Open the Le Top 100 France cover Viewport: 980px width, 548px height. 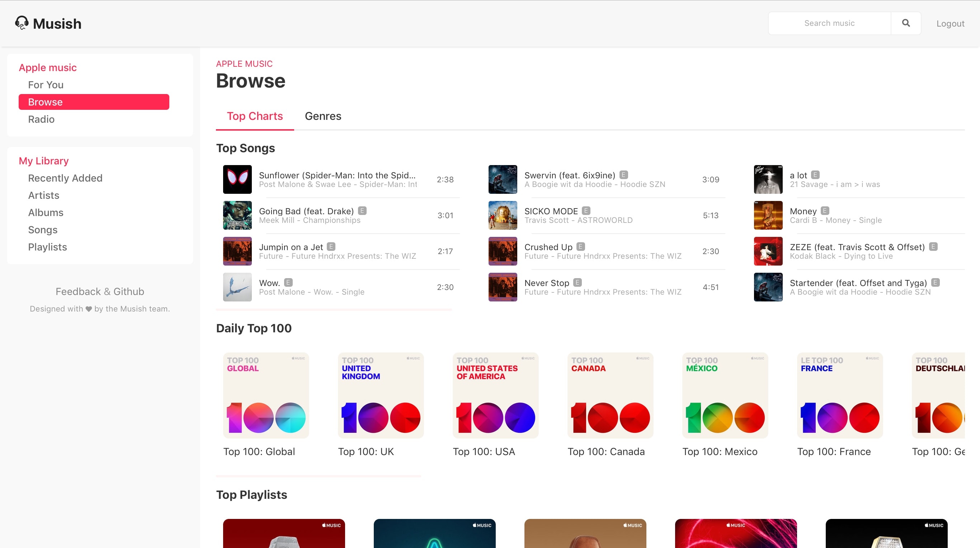(x=840, y=395)
